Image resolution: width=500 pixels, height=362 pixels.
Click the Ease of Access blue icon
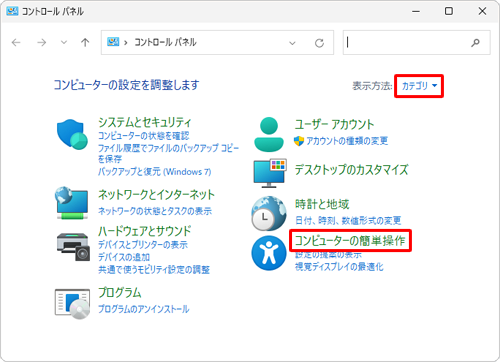(269, 253)
